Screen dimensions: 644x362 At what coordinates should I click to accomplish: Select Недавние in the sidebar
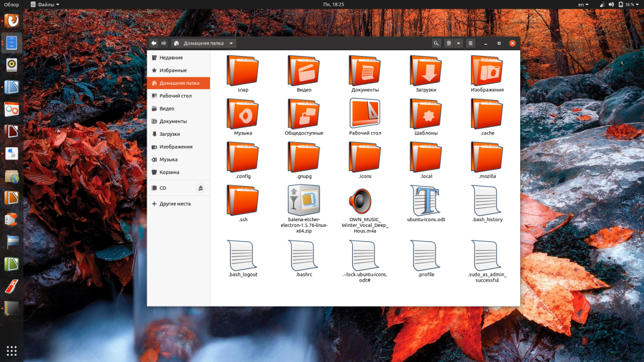pos(171,58)
